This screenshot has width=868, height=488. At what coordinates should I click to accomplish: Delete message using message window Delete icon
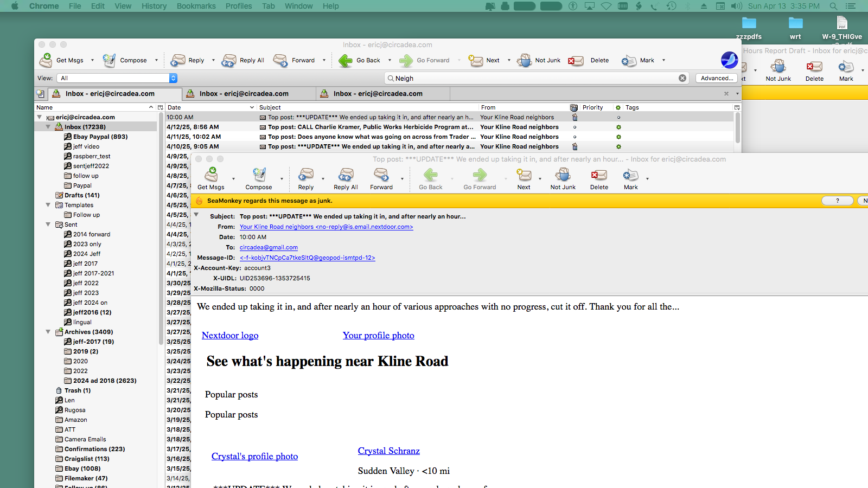[599, 178]
